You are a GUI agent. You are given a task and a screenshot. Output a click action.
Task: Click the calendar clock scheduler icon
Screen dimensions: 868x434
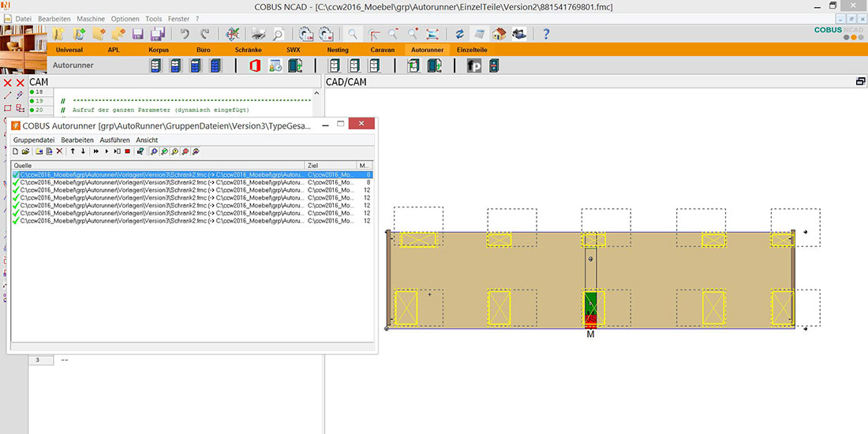(275, 65)
